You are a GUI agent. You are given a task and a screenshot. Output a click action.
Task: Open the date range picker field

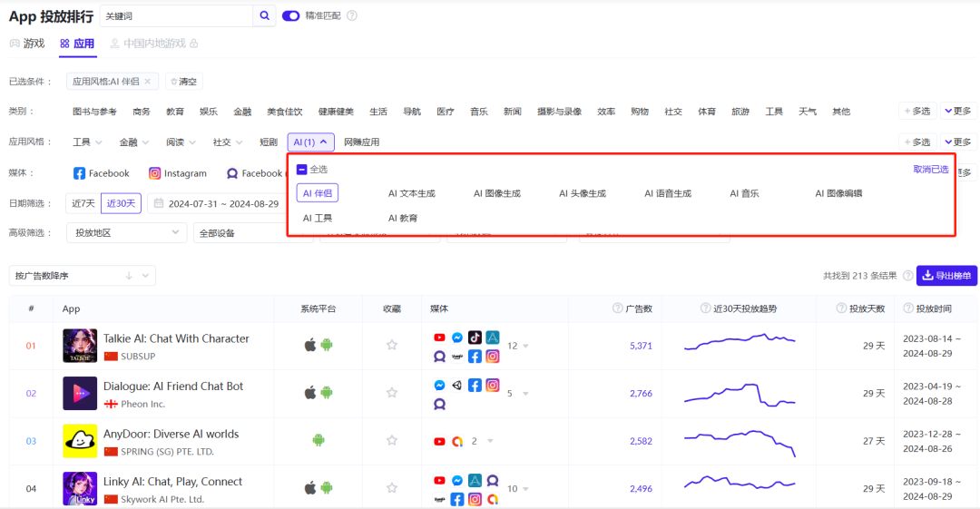click(217, 203)
